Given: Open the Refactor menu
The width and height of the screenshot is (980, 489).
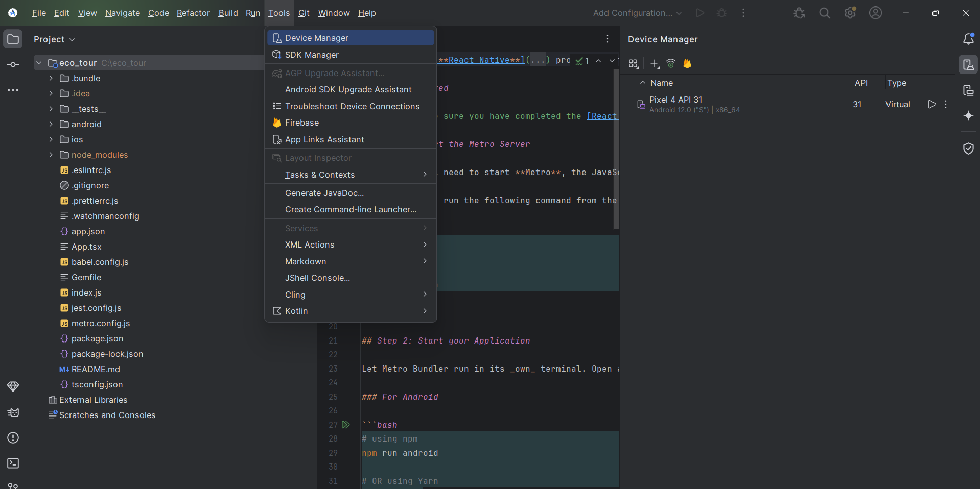Looking at the screenshot, I should (x=193, y=13).
